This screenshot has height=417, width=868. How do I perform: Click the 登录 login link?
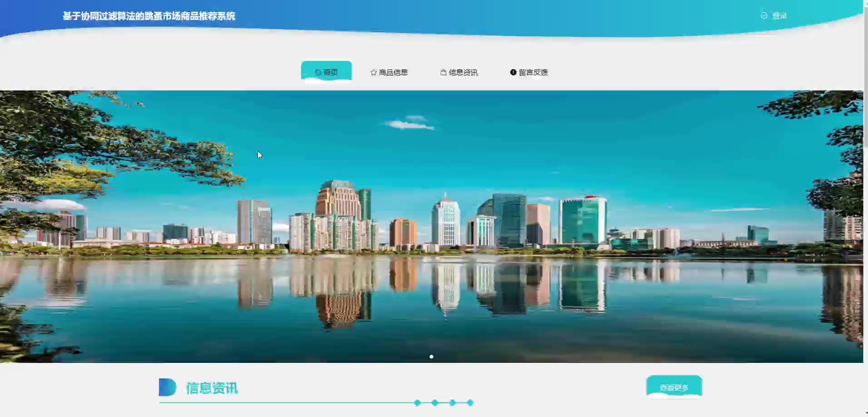[779, 16]
